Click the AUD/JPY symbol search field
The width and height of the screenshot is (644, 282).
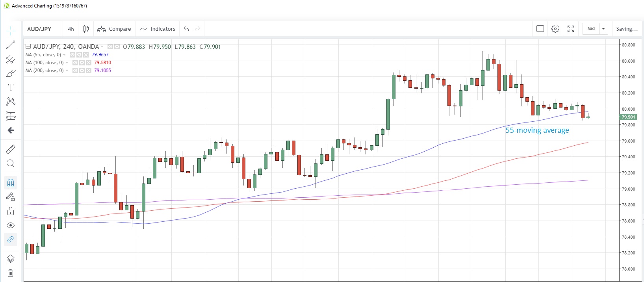point(39,29)
